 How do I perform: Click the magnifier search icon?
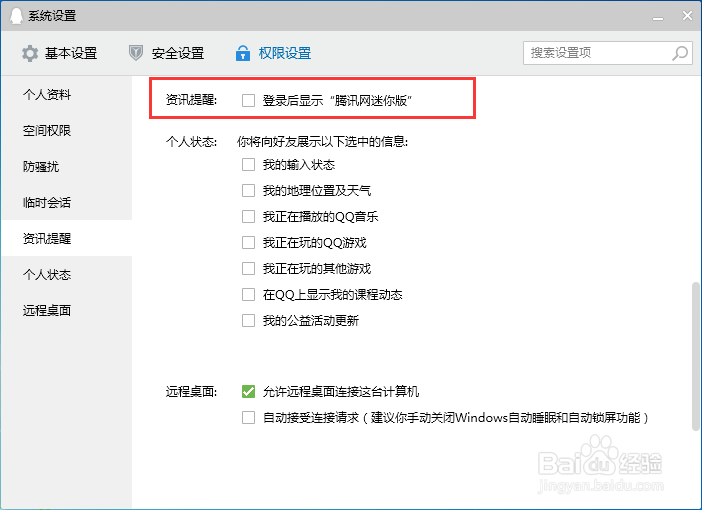[680, 53]
